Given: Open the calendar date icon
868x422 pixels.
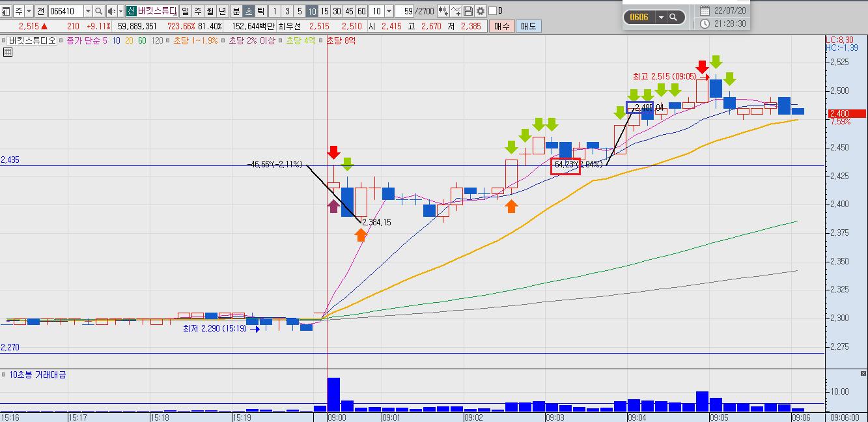Looking at the screenshot, I should click(705, 10).
